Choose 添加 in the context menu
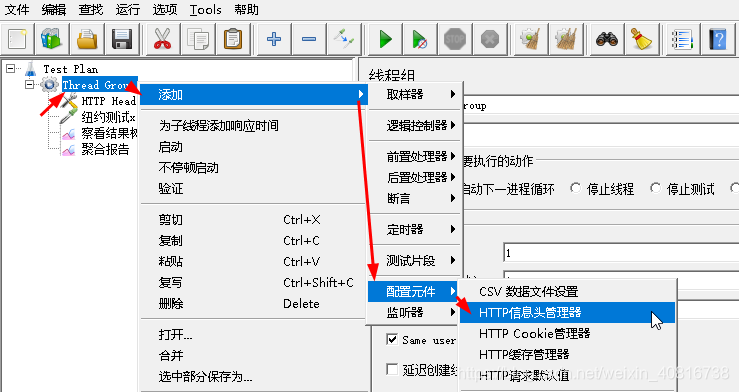739x392 pixels. pyautogui.click(x=254, y=95)
